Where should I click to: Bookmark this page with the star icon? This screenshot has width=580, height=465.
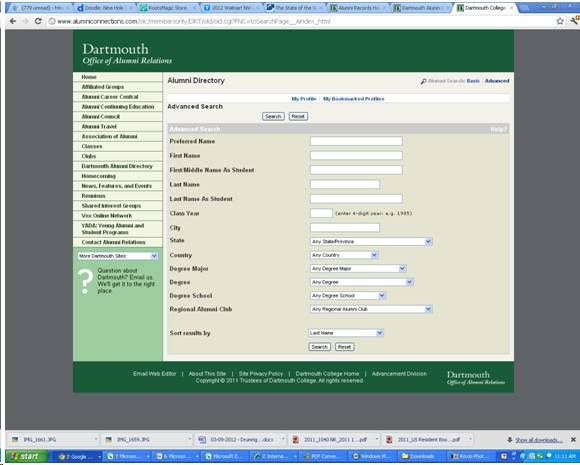point(560,21)
